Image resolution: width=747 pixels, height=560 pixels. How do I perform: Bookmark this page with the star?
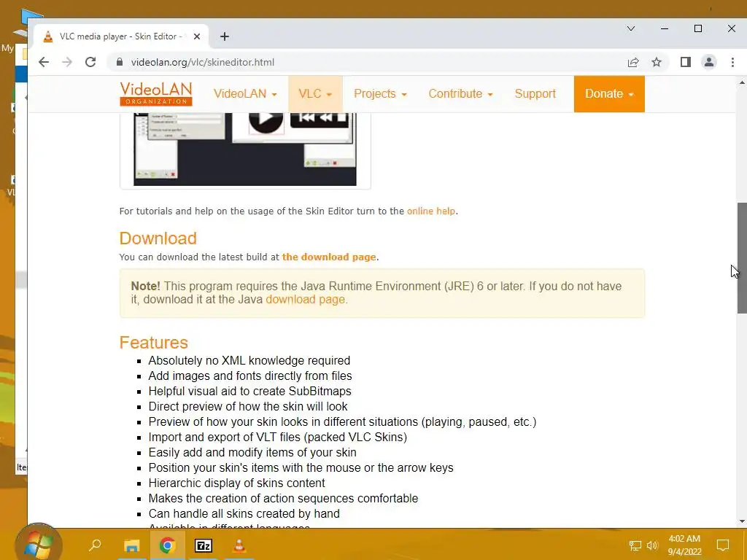click(x=657, y=62)
